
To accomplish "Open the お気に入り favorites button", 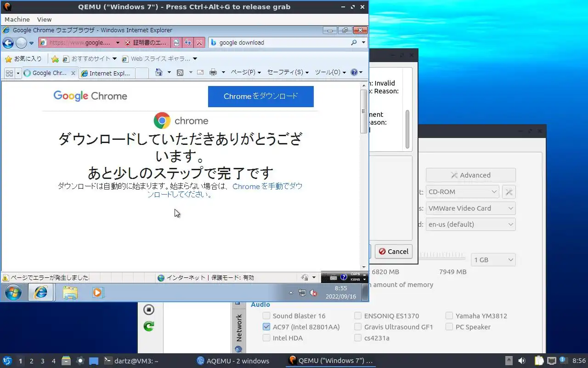I will [23, 58].
